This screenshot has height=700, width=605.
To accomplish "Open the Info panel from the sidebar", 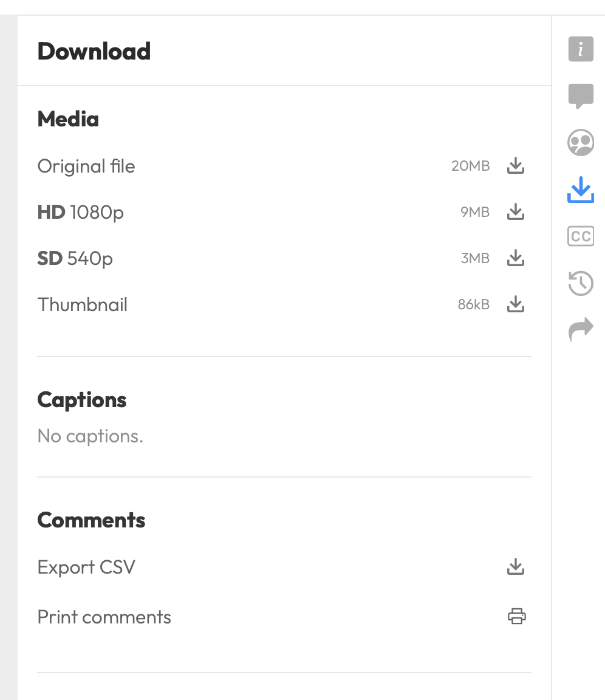I will (580, 49).
